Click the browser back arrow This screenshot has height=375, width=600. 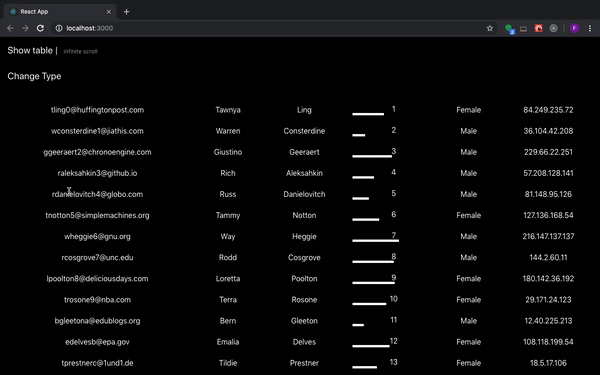tap(10, 28)
